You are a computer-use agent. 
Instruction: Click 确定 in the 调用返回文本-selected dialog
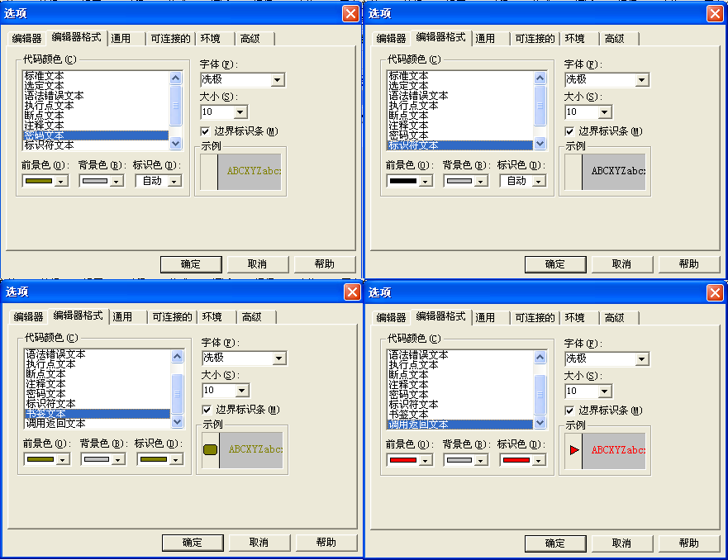point(555,543)
